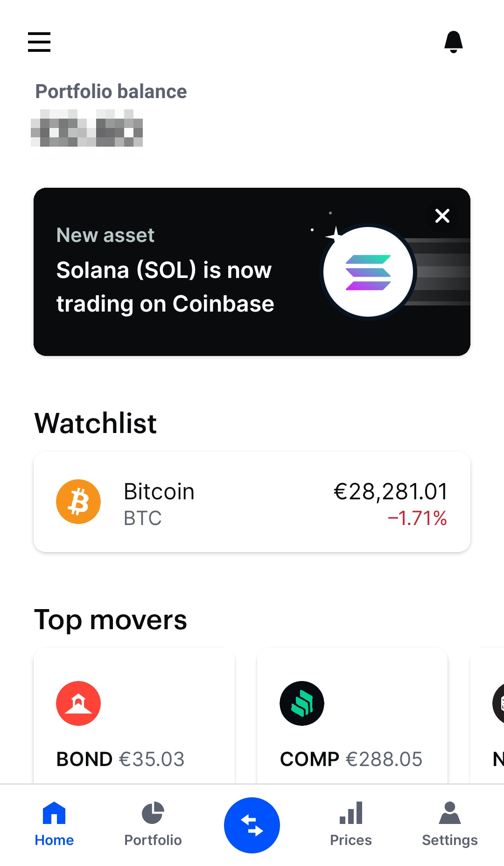Open the hamburger menu
The width and height of the screenshot is (504, 866).
[39, 42]
